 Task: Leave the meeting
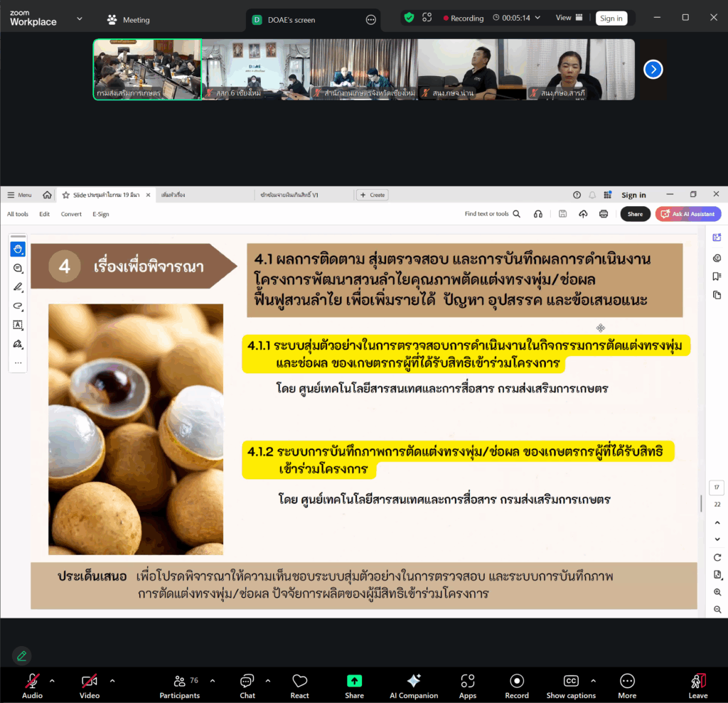coord(697,685)
